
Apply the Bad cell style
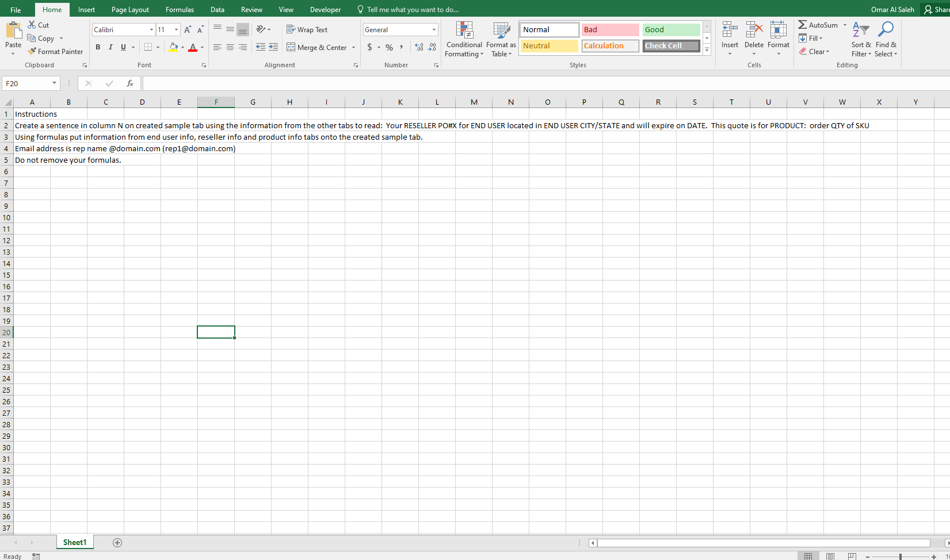(610, 29)
